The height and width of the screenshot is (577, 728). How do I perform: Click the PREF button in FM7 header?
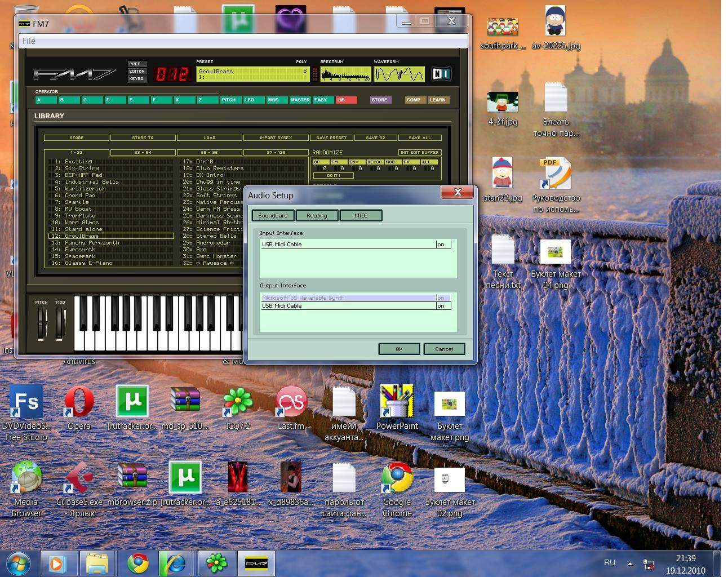[137, 64]
